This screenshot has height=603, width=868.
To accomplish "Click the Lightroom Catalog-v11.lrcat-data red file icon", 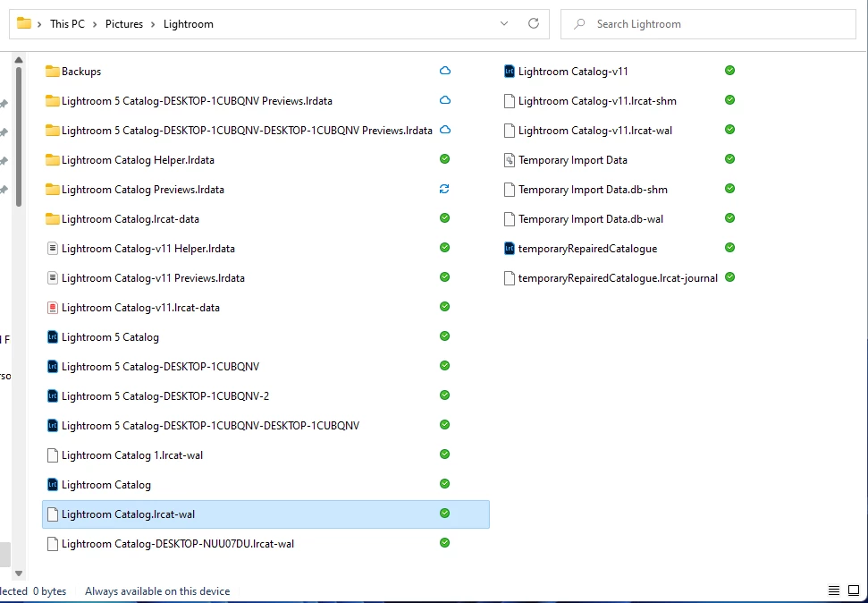I will point(53,307).
